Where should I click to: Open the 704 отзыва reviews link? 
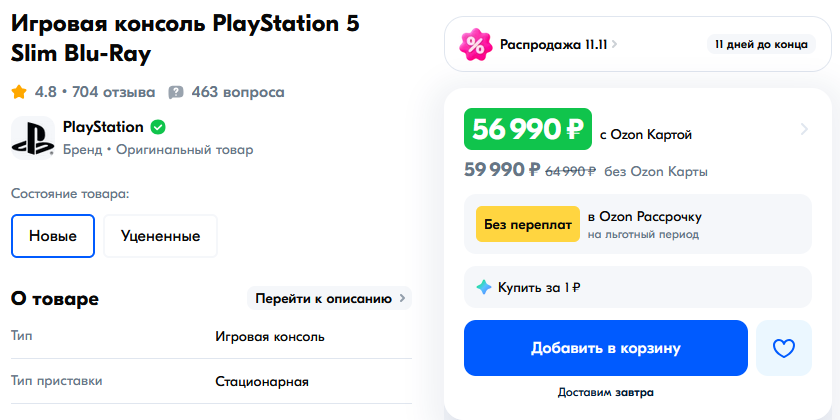pyautogui.click(x=114, y=93)
